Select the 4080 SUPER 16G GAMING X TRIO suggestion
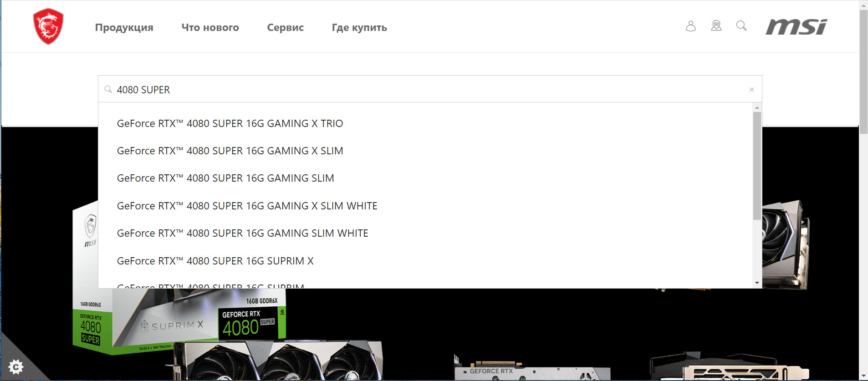The height and width of the screenshot is (381, 868). 230,123
